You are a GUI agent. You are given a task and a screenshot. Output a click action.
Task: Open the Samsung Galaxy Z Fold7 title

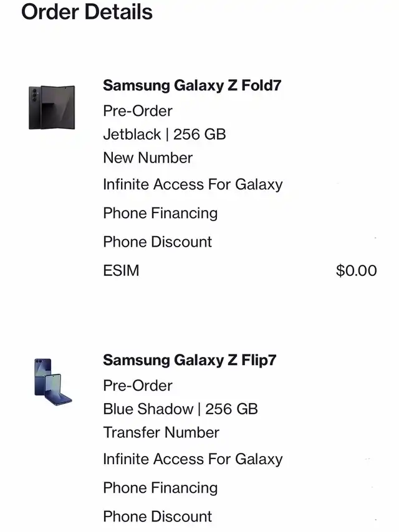point(192,85)
